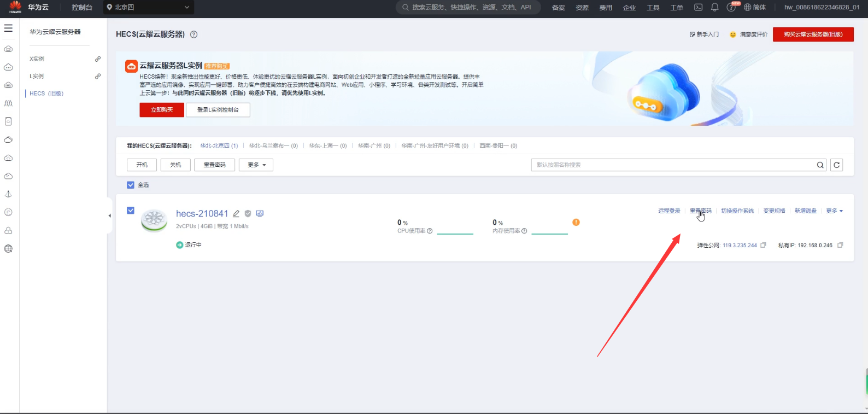Click the 登录L实例控制台 button
The width and height of the screenshot is (868, 414).
tap(218, 110)
